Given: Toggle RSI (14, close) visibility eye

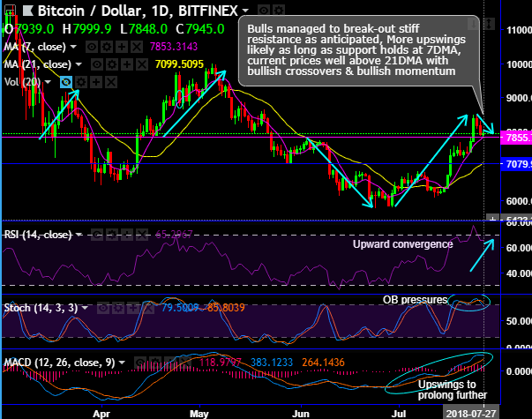Looking at the screenshot, I should (97, 235).
